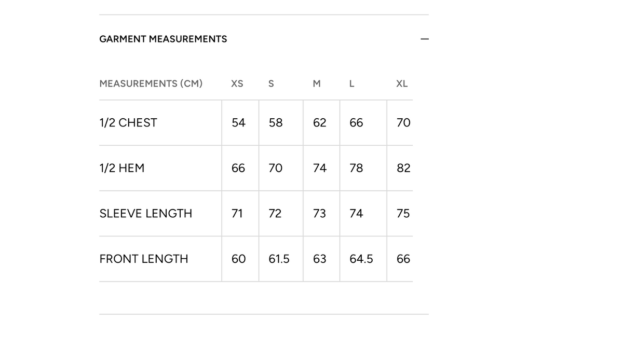Select the FRONT LENGTH row label
The image size is (623, 364).
click(x=144, y=259)
